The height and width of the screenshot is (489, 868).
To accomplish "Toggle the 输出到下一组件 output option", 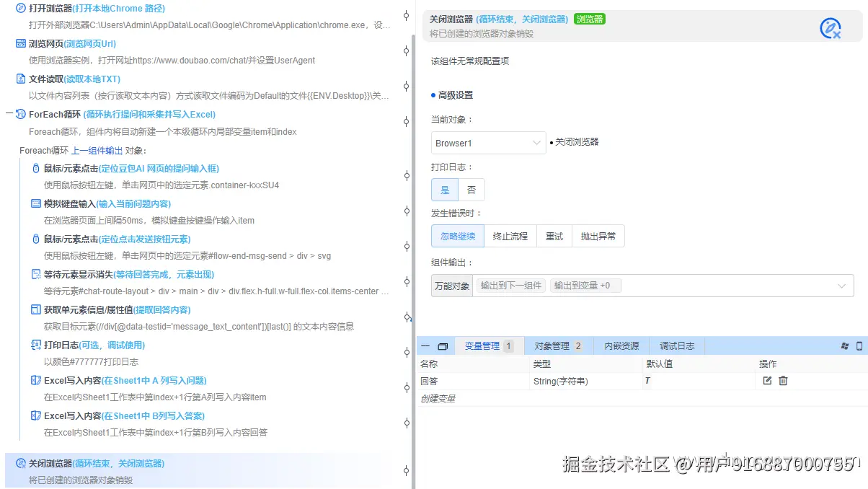I will pyautogui.click(x=511, y=286).
